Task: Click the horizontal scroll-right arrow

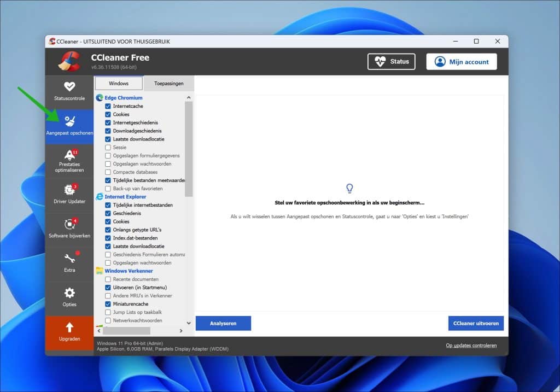Action: pos(181,331)
